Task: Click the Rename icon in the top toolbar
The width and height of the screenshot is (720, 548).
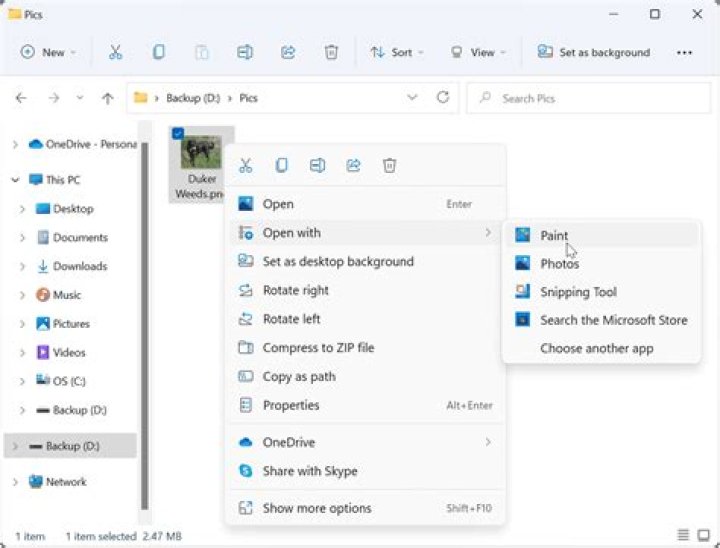Action: click(x=245, y=52)
